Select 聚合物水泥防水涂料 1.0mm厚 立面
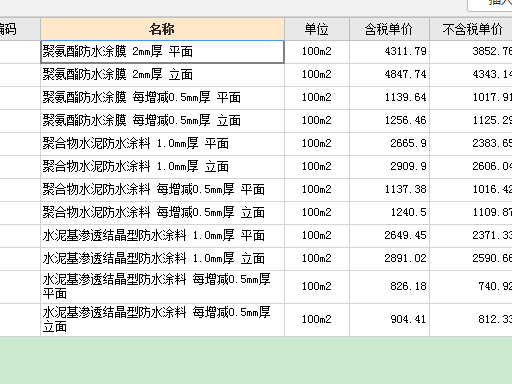This screenshot has width=512, height=384. coord(162,167)
